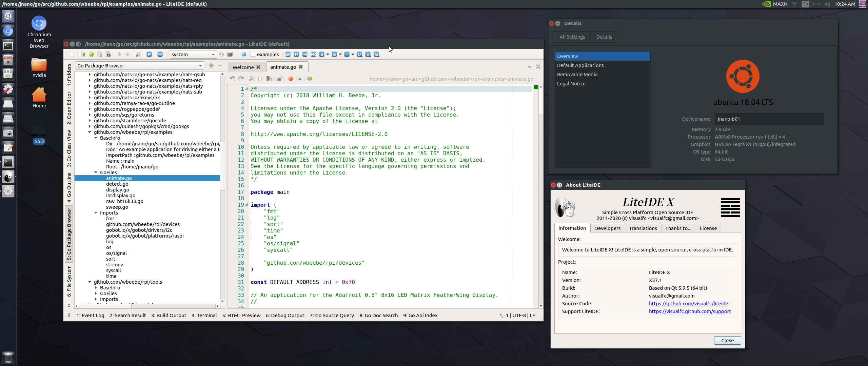Click the code editor vertical scrollbar
The height and width of the screenshot is (366, 868).
pyautogui.click(x=540, y=102)
